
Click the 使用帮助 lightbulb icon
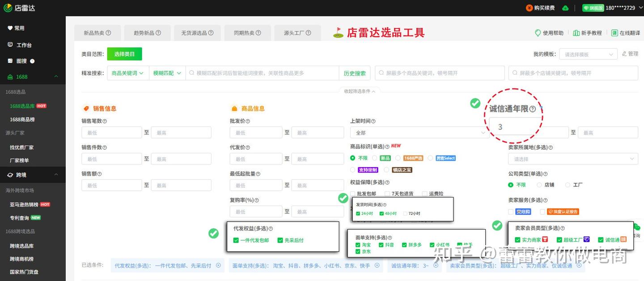[538, 33]
